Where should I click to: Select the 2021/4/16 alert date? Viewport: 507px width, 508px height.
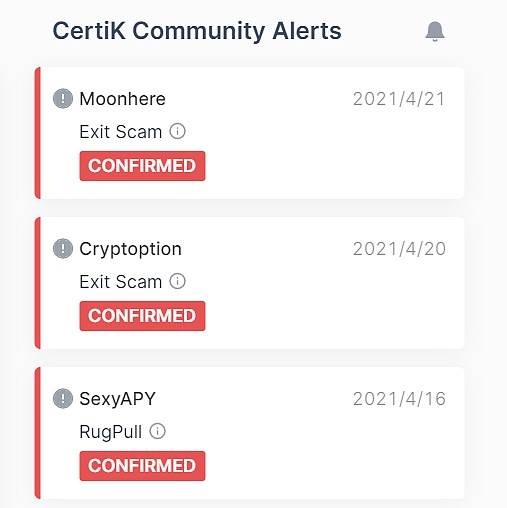click(x=399, y=399)
